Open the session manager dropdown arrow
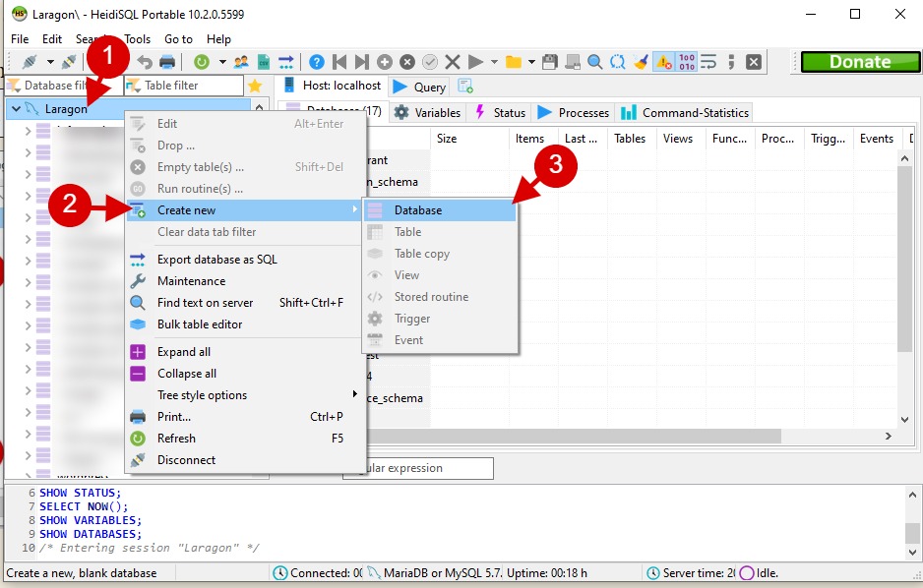 [50, 62]
